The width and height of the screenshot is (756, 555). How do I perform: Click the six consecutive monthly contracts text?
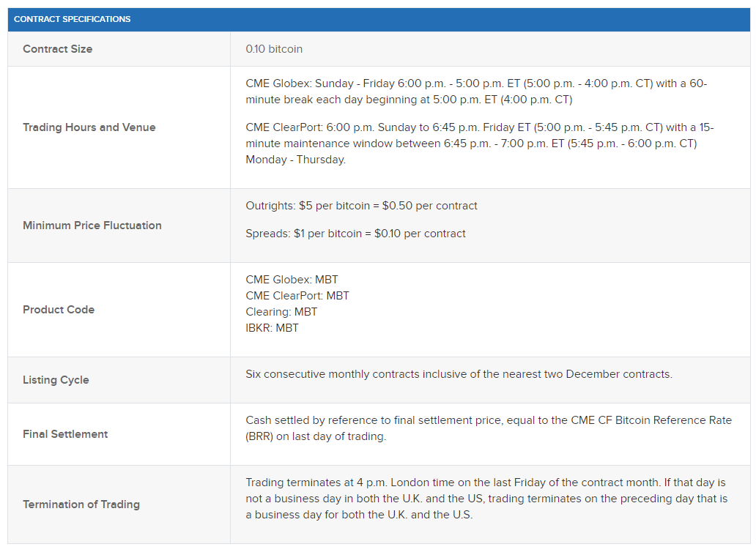point(459,374)
